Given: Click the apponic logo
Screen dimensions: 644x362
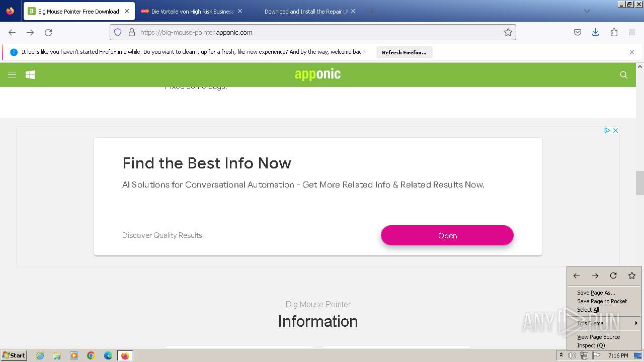Looking at the screenshot, I should pos(317,74).
